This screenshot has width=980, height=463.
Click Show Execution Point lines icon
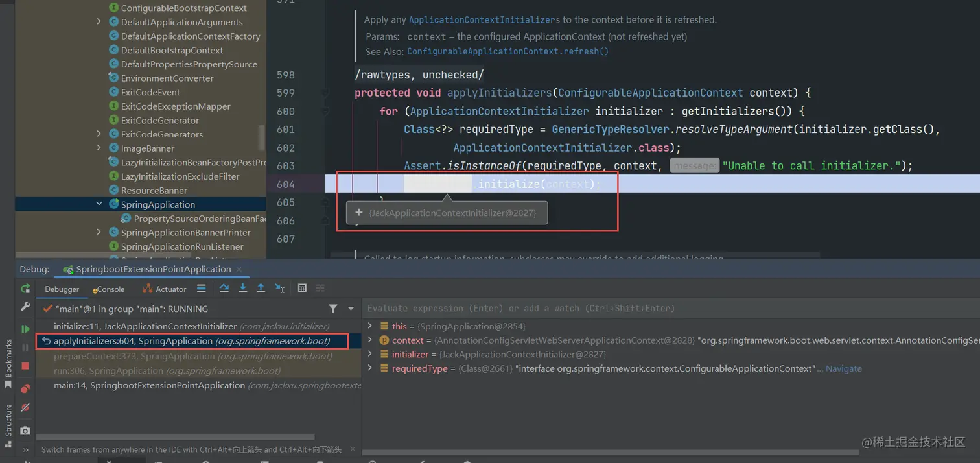[202, 289]
